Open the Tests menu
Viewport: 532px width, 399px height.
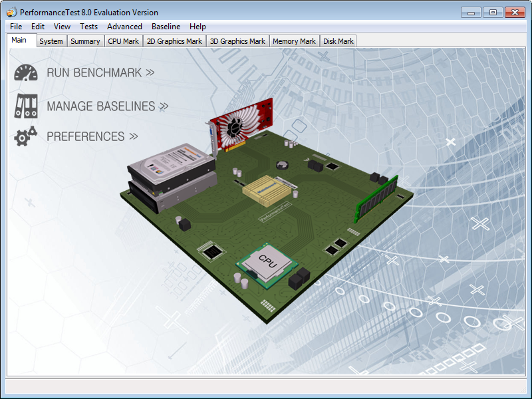88,27
